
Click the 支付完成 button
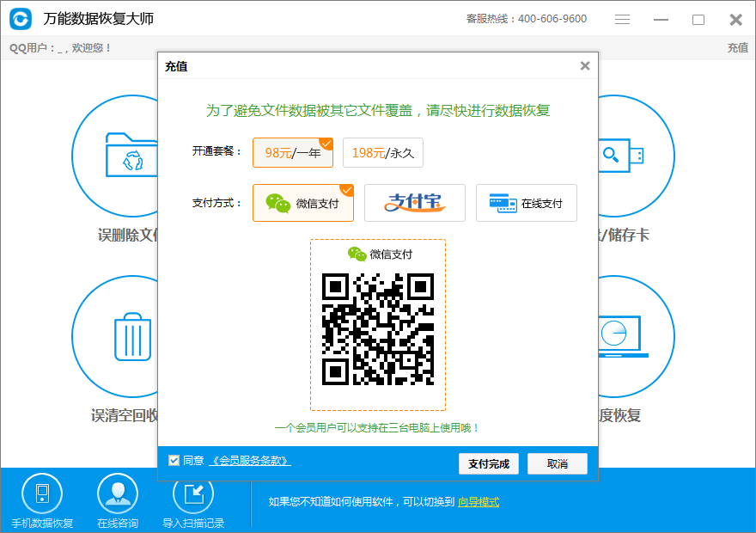click(489, 464)
